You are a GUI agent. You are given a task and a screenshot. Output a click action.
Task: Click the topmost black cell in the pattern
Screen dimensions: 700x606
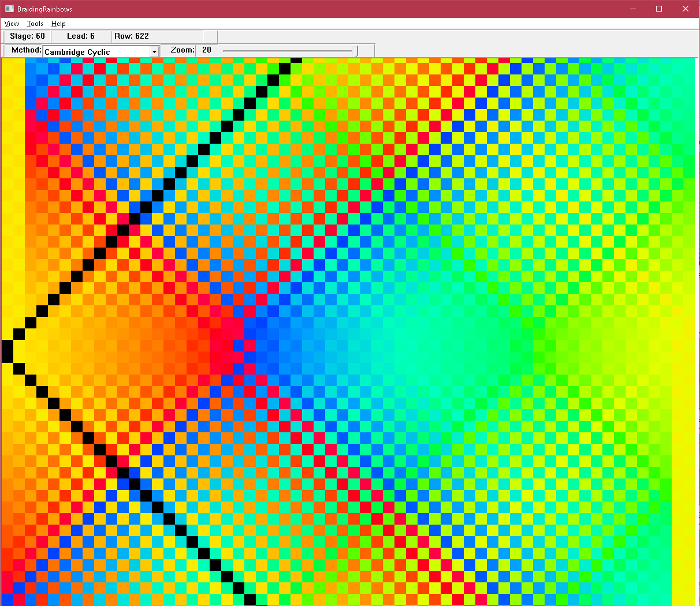pyautogui.click(x=296, y=60)
